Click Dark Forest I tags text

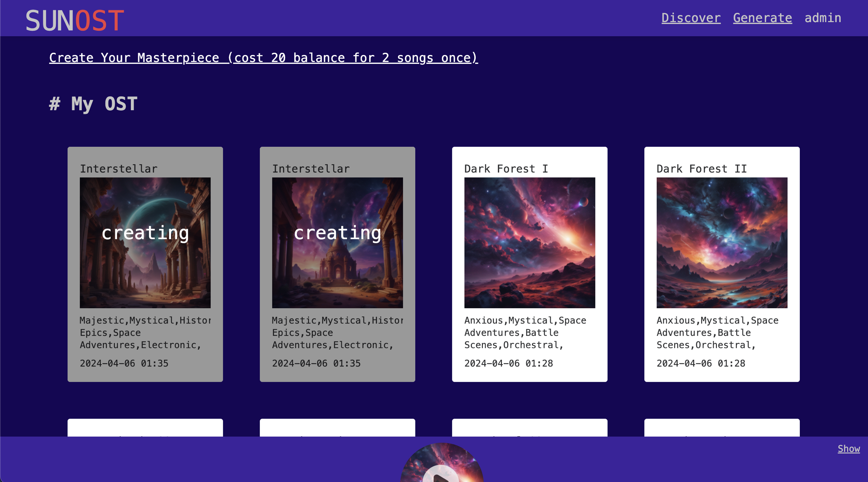[x=525, y=333]
